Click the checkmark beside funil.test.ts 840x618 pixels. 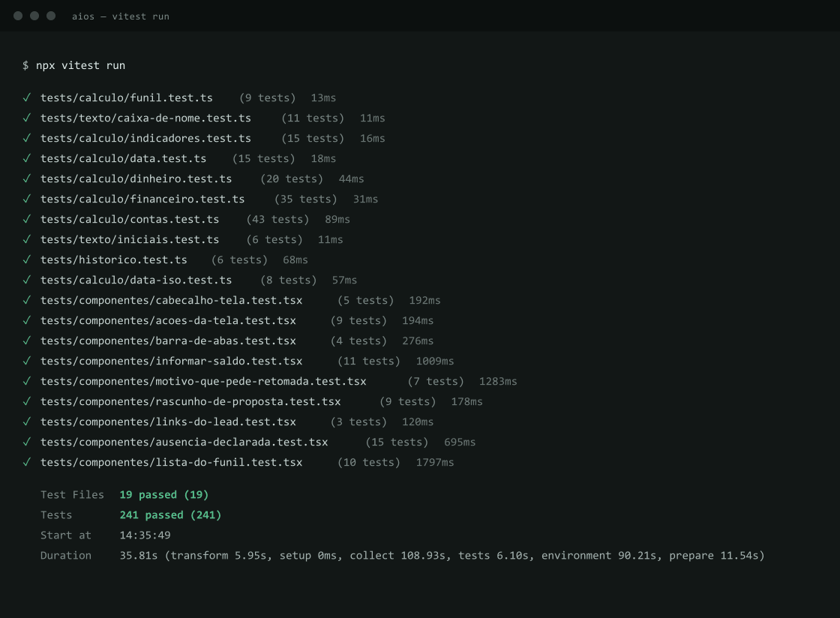pos(27,97)
